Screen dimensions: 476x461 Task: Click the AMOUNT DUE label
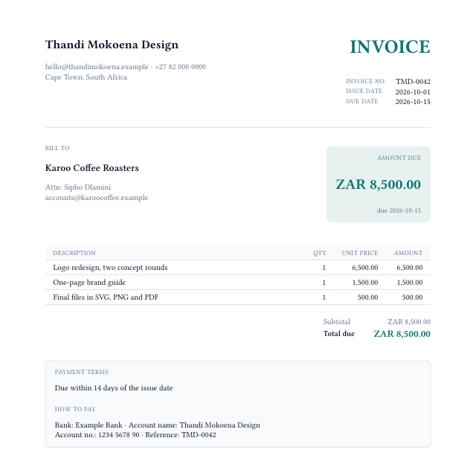(399, 158)
